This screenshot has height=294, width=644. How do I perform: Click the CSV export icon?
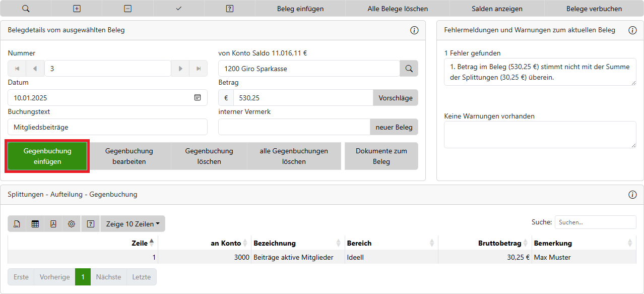[17, 224]
